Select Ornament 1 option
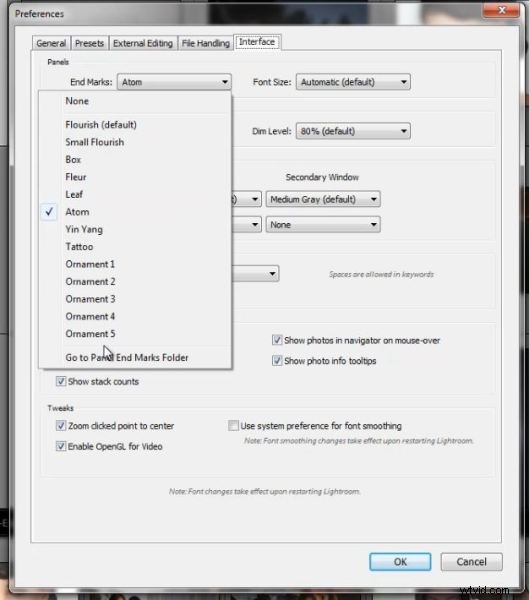The width and height of the screenshot is (529, 600). pyautogui.click(x=135, y=264)
